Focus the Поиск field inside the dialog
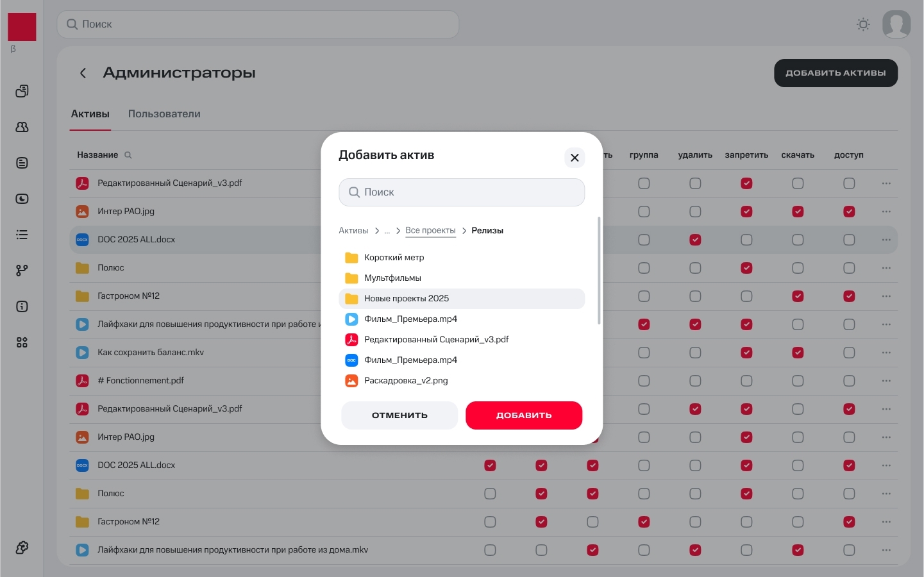 (x=462, y=192)
